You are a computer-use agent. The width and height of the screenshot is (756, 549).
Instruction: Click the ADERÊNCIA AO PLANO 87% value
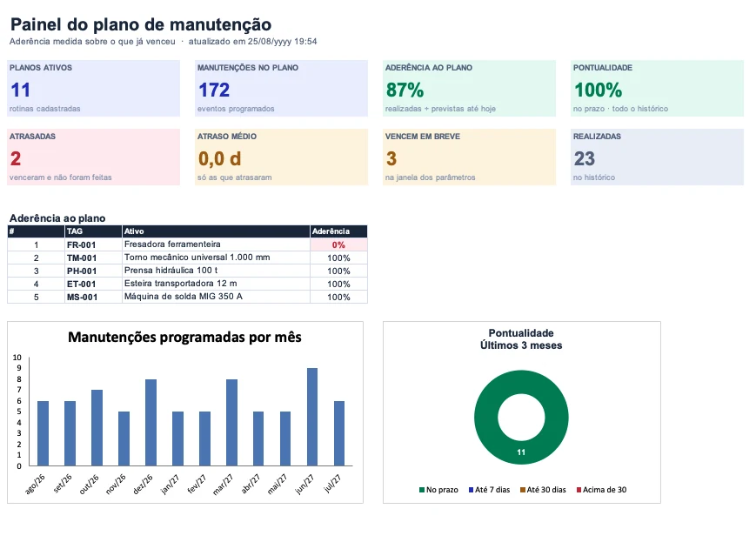(405, 90)
